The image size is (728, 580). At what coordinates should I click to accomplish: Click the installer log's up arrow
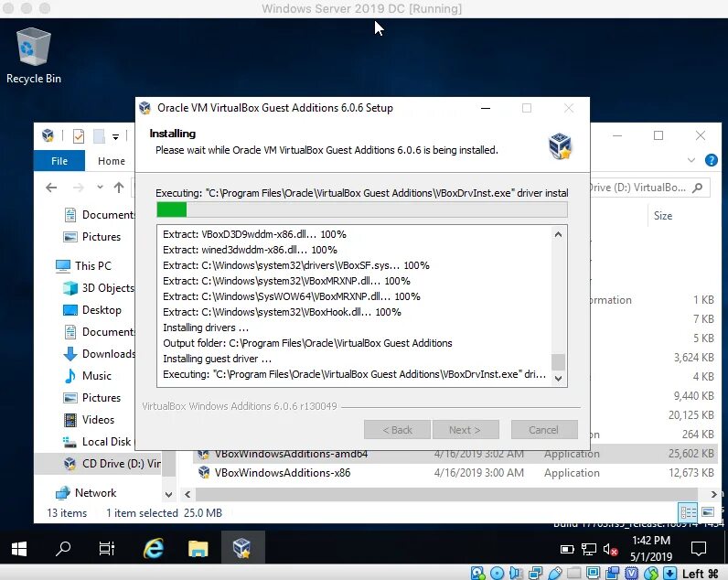[558, 234]
